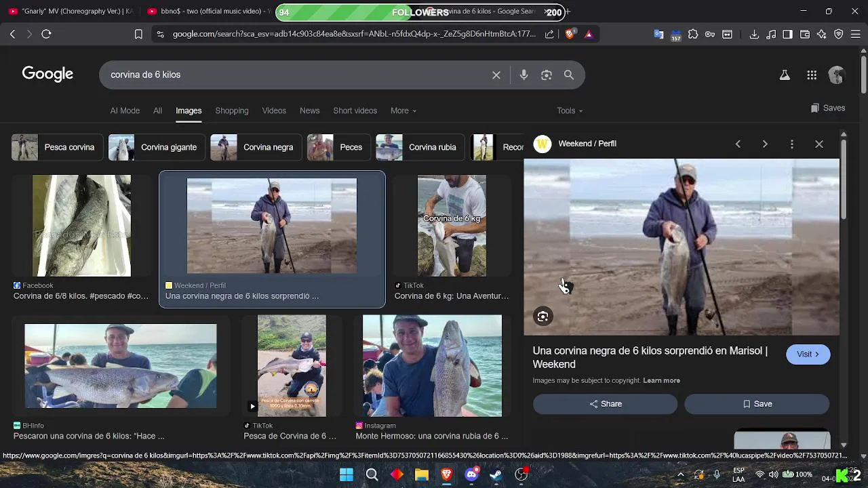Share the previewed image

(x=605, y=404)
